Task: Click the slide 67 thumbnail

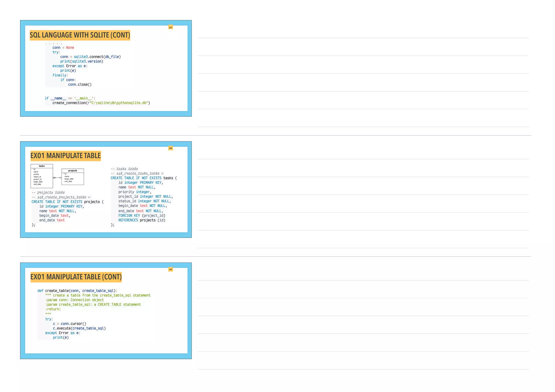Action: pyautogui.click(x=106, y=68)
